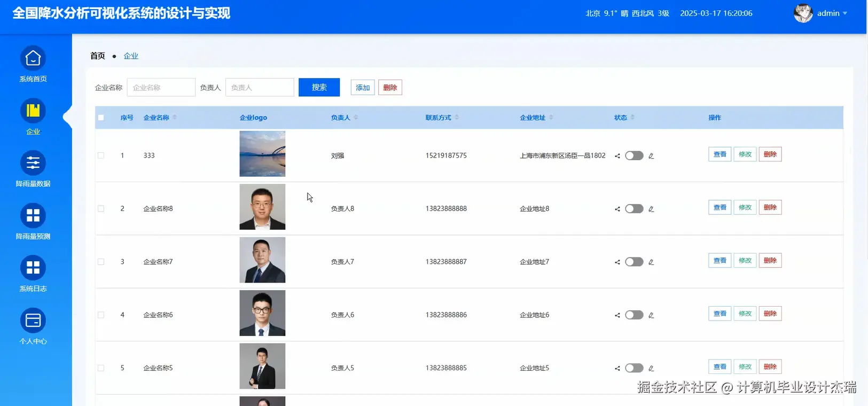
Task: Click address 上海市浦东新区汤臣一品1802
Action: pyautogui.click(x=562, y=155)
